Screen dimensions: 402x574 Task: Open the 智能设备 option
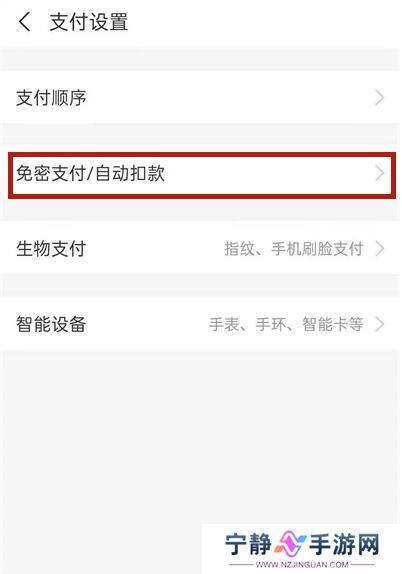[x=201, y=324]
